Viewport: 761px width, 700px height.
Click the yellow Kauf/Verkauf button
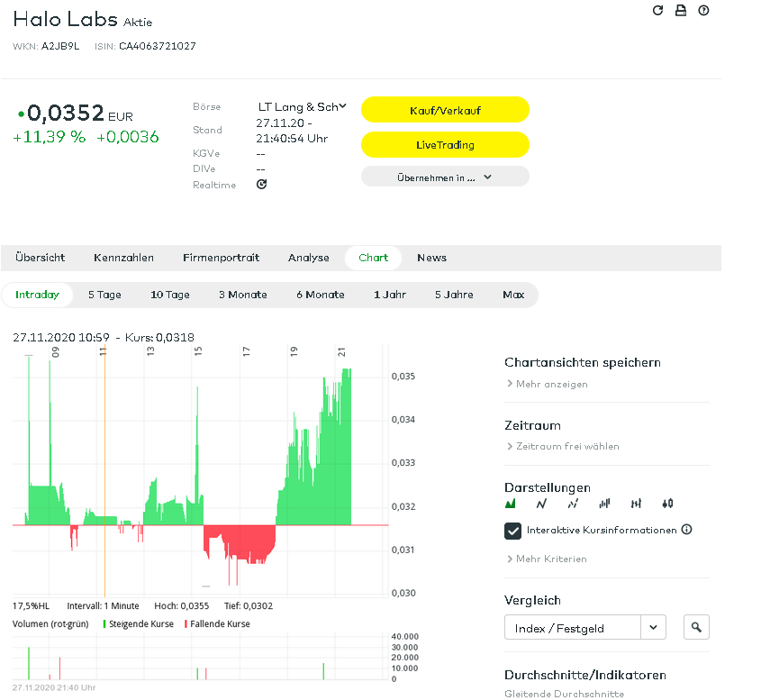[x=445, y=109]
